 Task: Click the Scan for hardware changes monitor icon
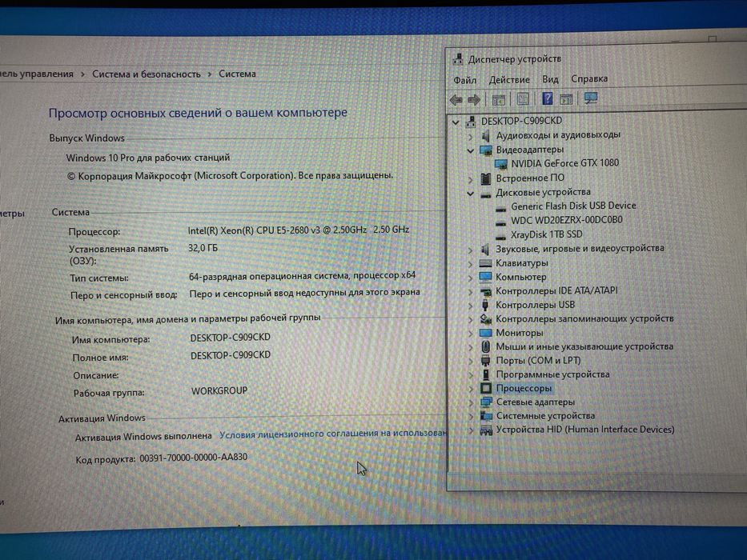coord(591,98)
